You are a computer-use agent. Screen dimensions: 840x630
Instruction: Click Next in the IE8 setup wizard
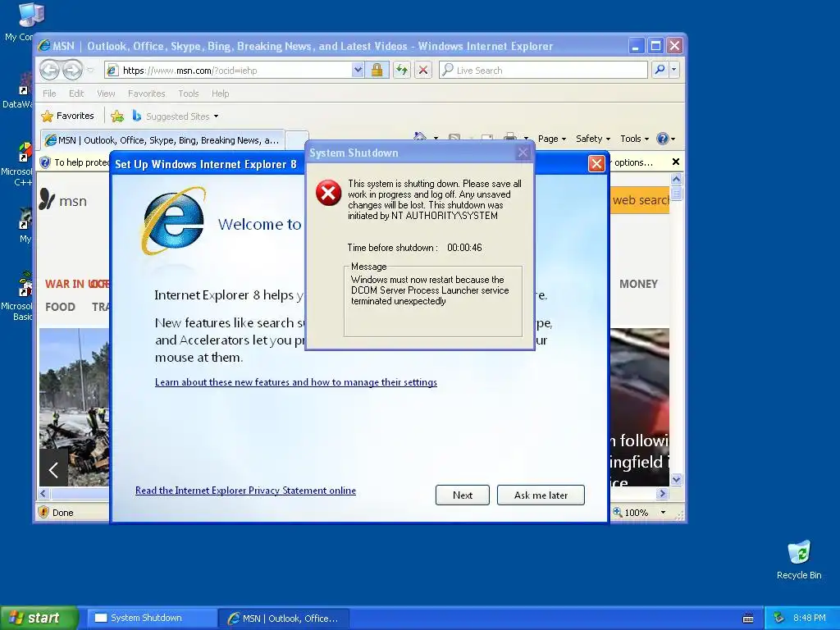click(x=463, y=495)
